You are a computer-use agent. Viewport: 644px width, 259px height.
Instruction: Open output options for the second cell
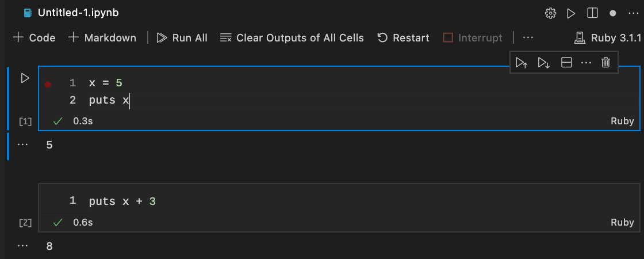[x=23, y=246]
